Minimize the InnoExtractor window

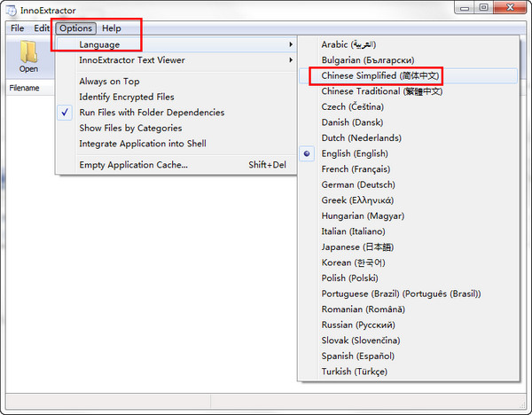click(x=465, y=7)
